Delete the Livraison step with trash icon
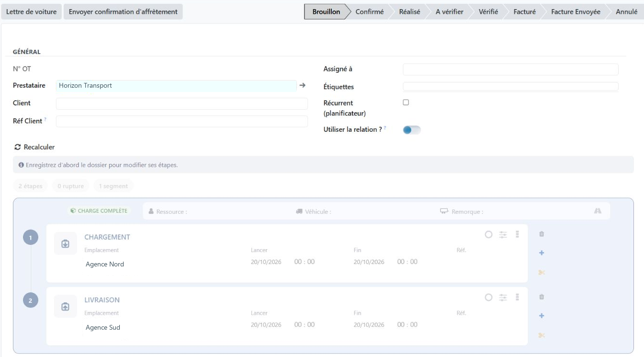Image resolution: width=644 pixels, height=357 pixels. tap(542, 297)
